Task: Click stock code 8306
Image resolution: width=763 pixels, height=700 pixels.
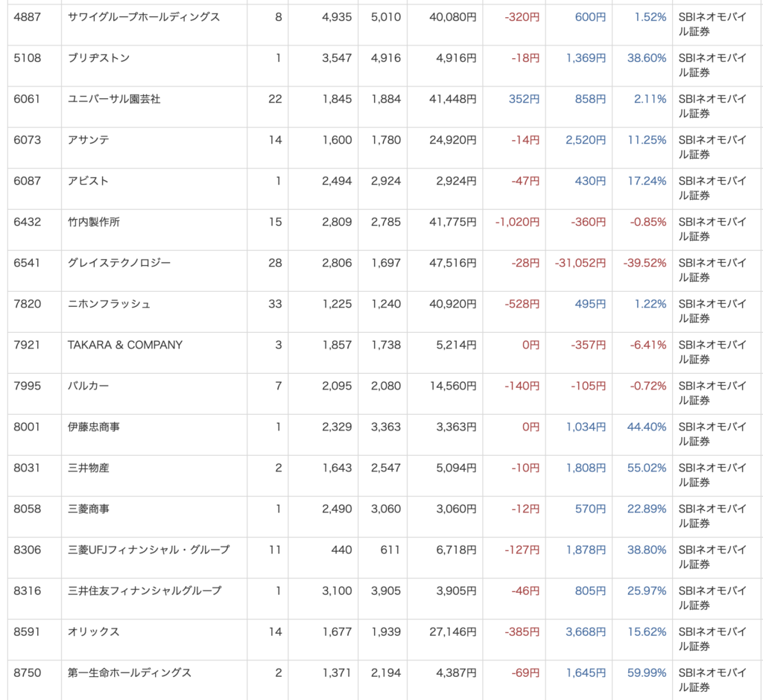Action: click(x=28, y=550)
